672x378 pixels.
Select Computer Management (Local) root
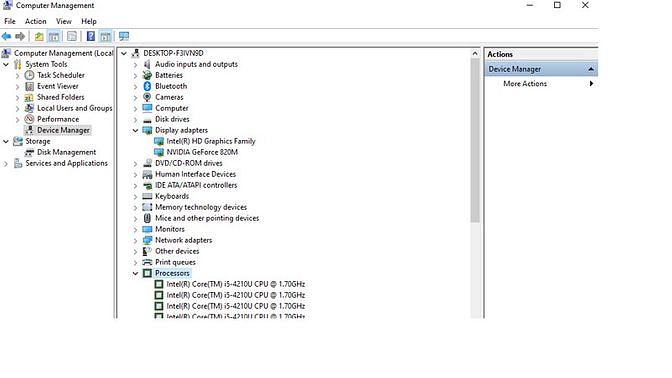pos(63,53)
